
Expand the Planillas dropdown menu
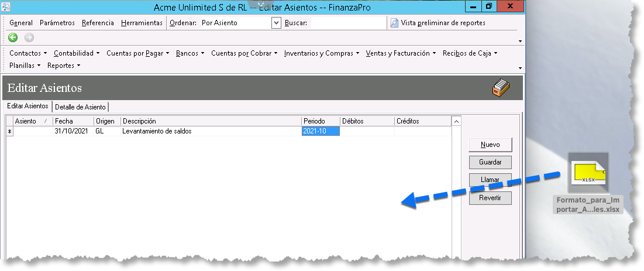25,66
